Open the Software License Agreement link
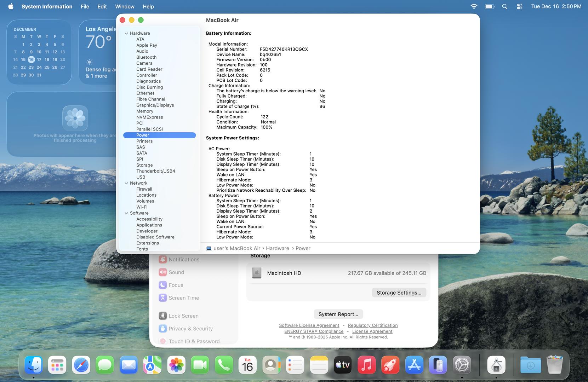 (x=309, y=325)
